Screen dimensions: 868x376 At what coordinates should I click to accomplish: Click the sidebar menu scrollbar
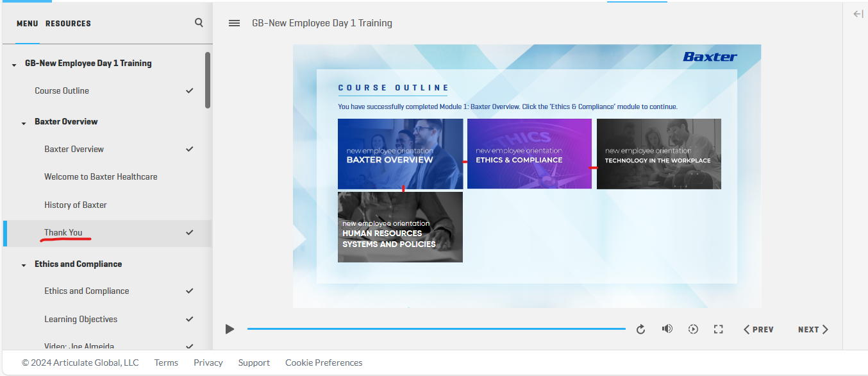208,80
